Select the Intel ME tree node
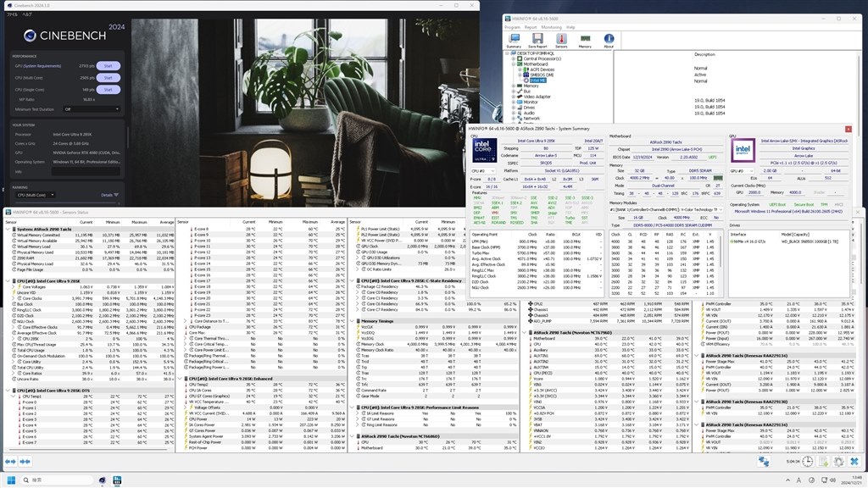The height and width of the screenshot is (488, 868). pyautogui.click(x=537, y=80)
